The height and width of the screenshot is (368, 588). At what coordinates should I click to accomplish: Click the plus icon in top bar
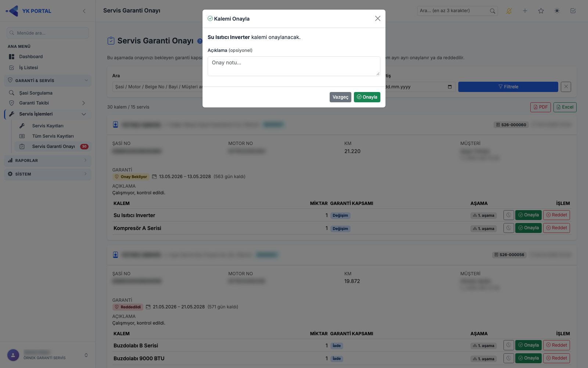(x=525, y=11)
